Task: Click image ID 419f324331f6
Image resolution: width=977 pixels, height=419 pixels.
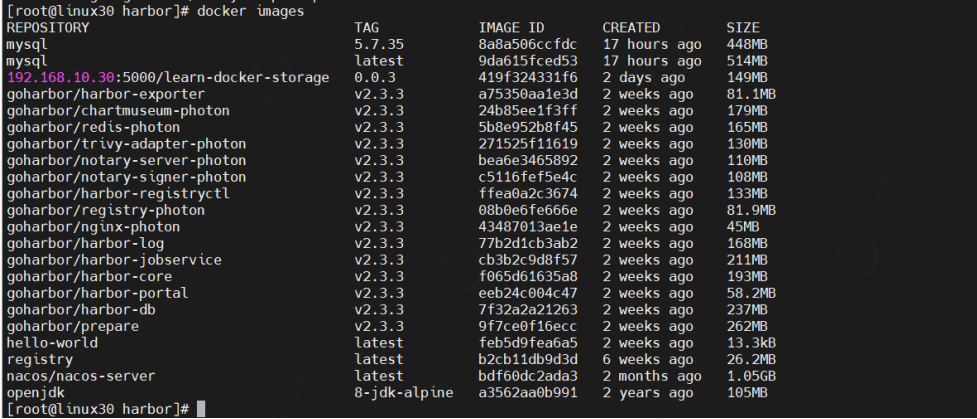Action: 528,77
